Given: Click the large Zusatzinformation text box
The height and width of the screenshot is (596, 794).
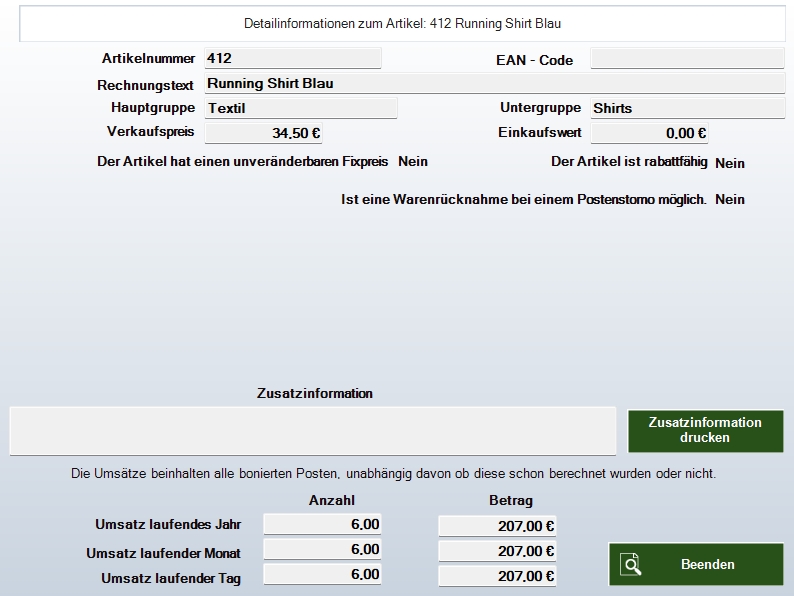Looking at the screenshot, I should pos(312,430).
